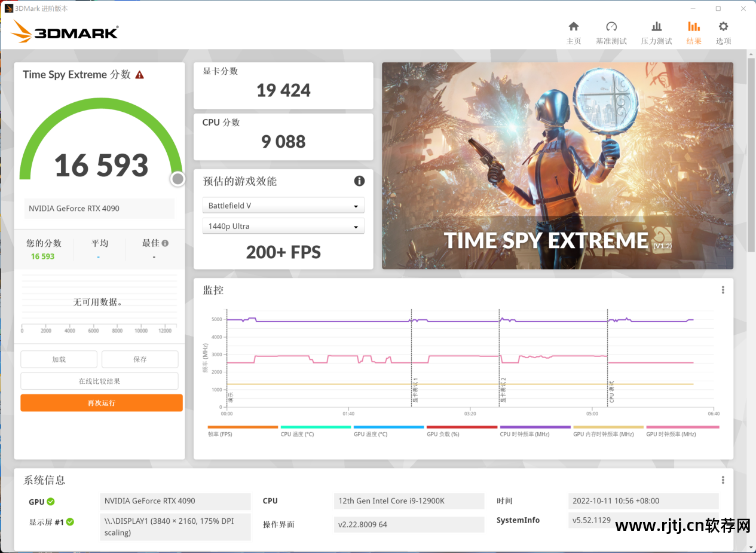Click the Time Spy Extreme banner image

[x=558, y=166]
